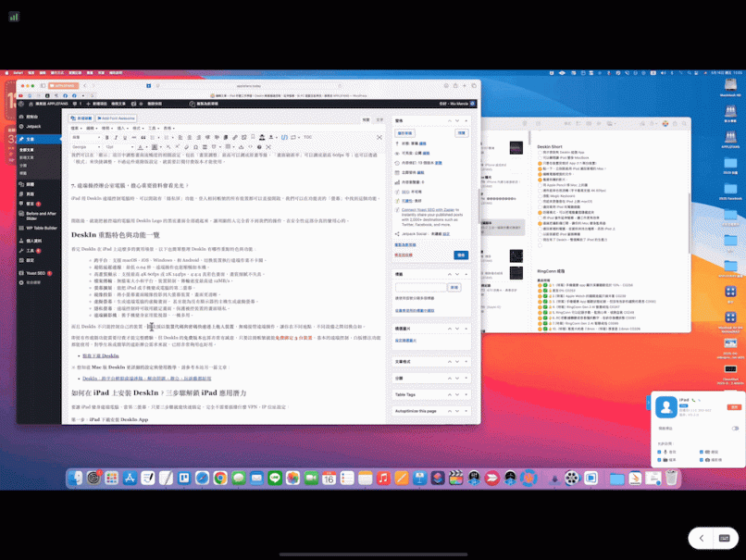Toggle the switch in the iPad device panel
Screen dimensions: 746x560
point(735,429)
